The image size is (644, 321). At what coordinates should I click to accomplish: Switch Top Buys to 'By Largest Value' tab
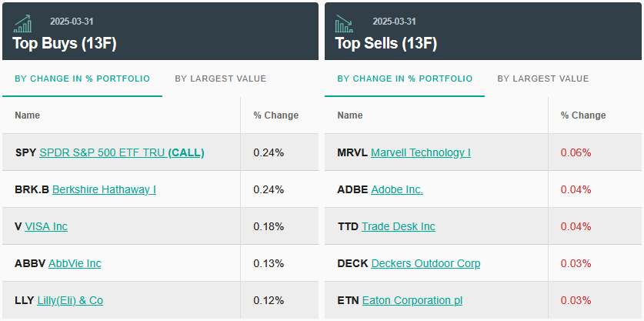click(220, 79)
